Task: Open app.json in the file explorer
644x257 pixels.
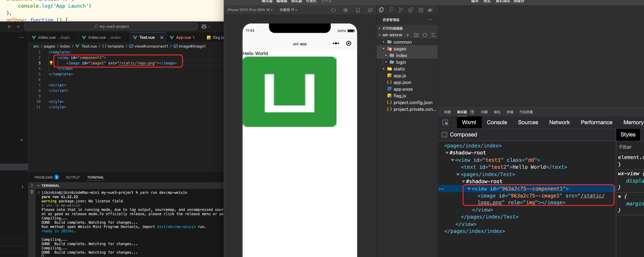Action: click(x=402, y=82)
